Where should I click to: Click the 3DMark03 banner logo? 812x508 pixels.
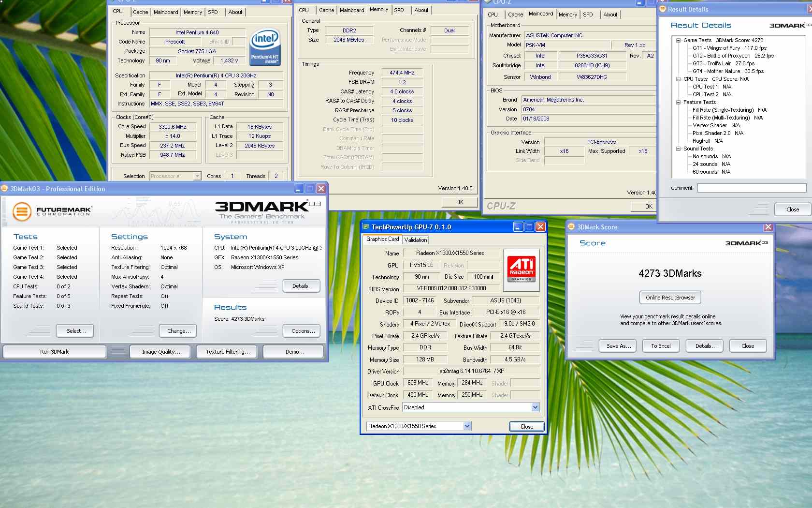[267, 212]
